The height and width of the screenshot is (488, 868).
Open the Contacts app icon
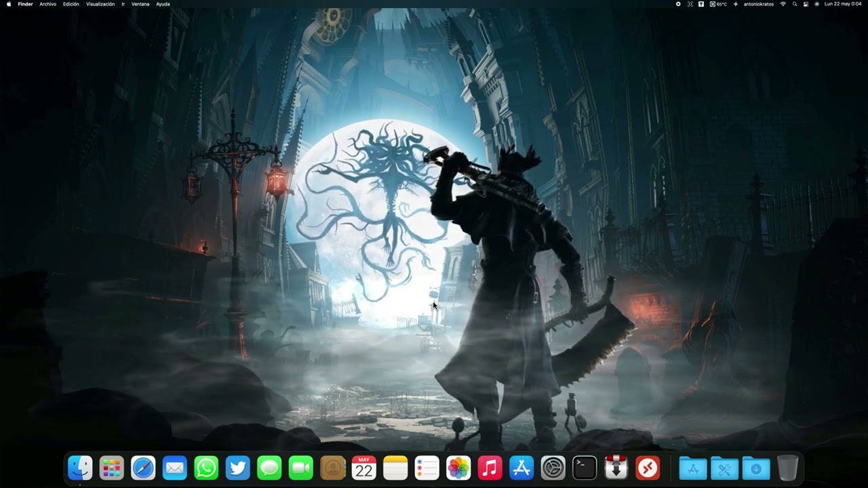click(332, 468)
